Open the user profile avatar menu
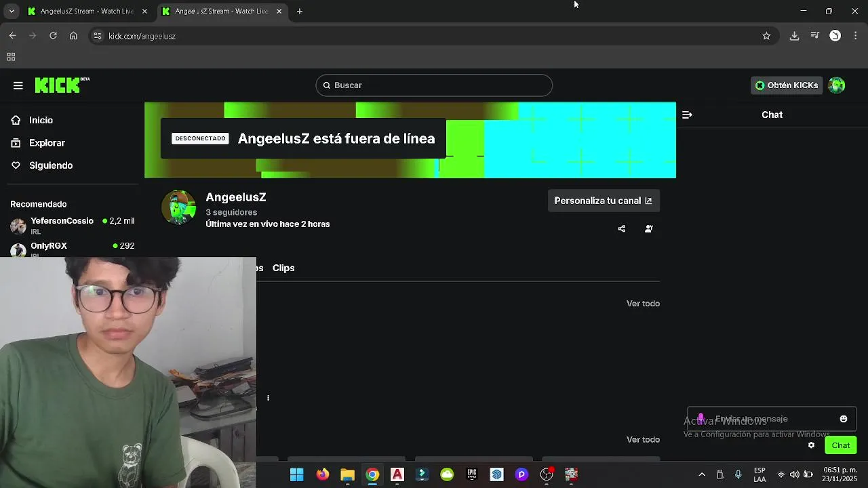 tap(837, 85)
